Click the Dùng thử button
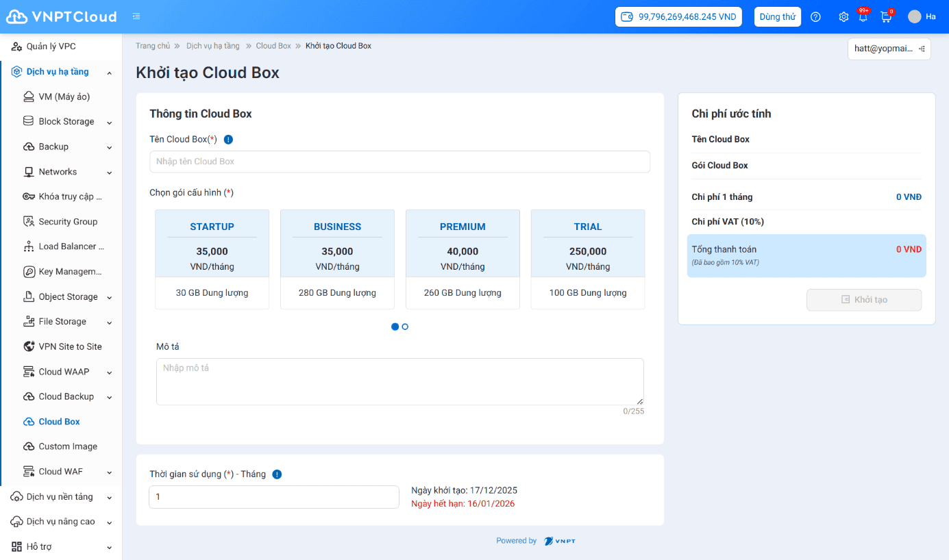This screenshot has height=560, width=949. [778, 16]
